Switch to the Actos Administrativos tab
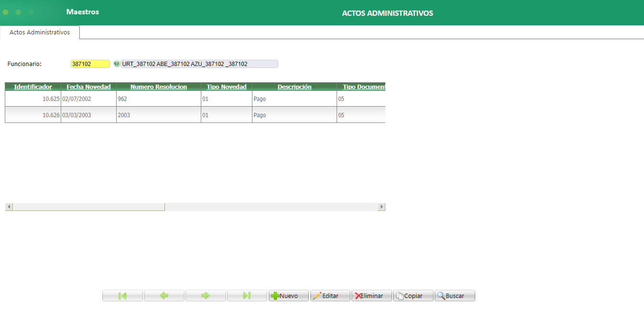Viewport: 644px width, 319px height. [40, 33]
